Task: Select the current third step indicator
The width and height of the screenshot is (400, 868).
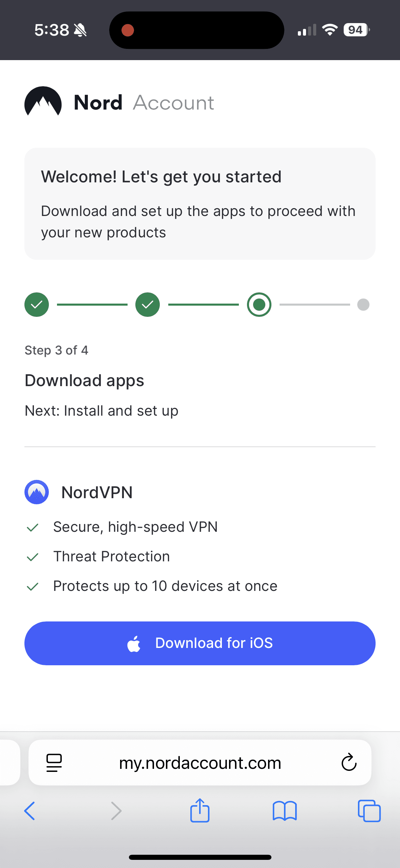Action: [259, 305]
